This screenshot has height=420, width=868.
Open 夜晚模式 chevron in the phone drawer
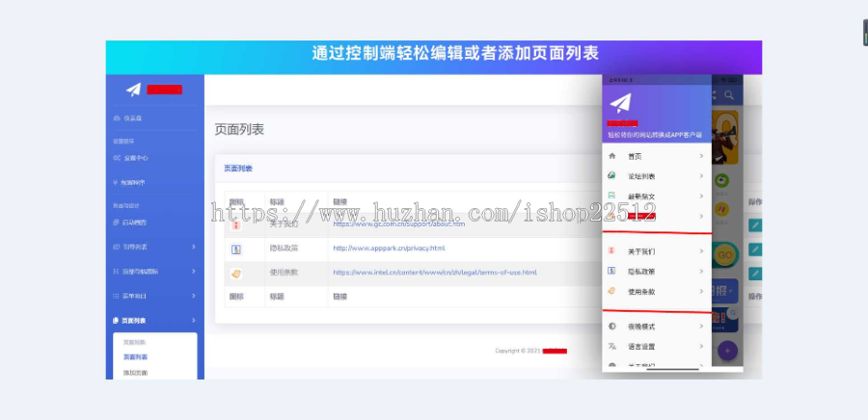(701, 327)
